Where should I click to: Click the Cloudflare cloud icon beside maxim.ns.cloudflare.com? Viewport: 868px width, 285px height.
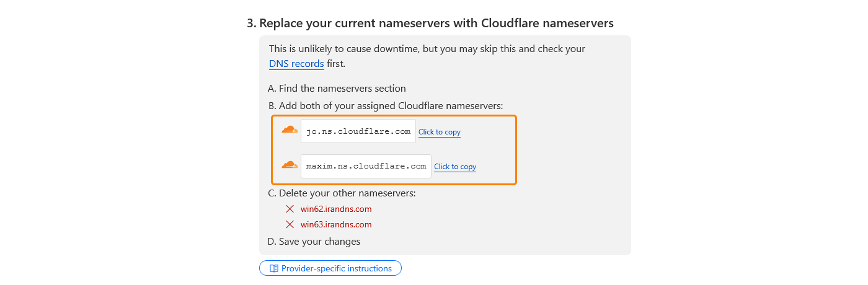(x=290, y=165)
